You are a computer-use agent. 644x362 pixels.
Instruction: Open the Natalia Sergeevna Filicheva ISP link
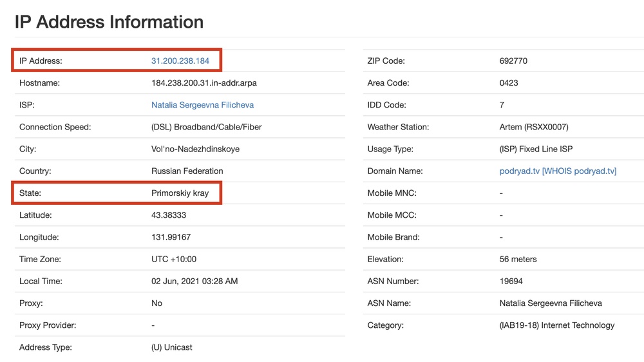(x=202, y=105)
